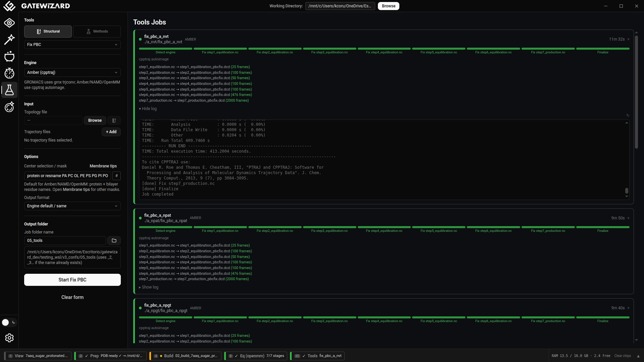
Task: Click Clear chips in status bar
Action: (623, 356)
